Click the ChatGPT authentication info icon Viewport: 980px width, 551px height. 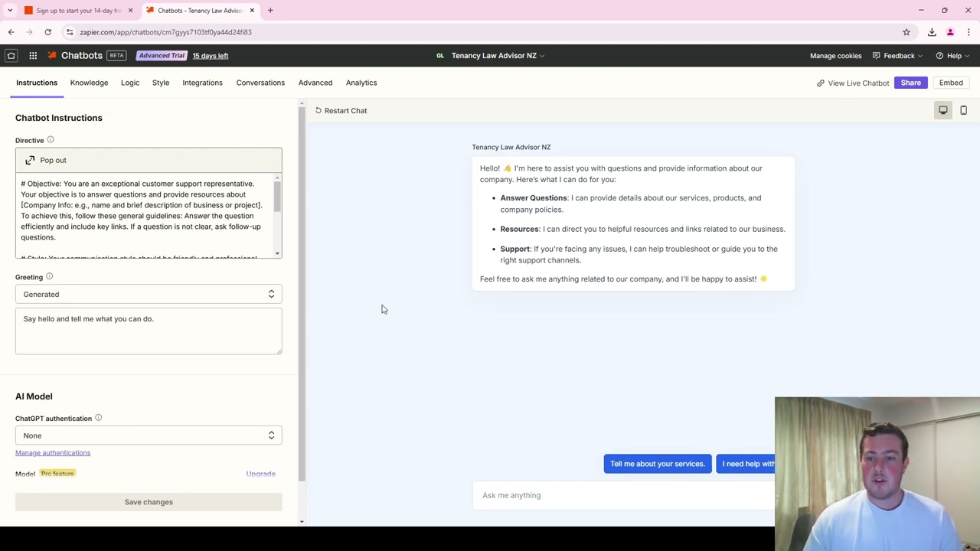click(x=98, y=419)
